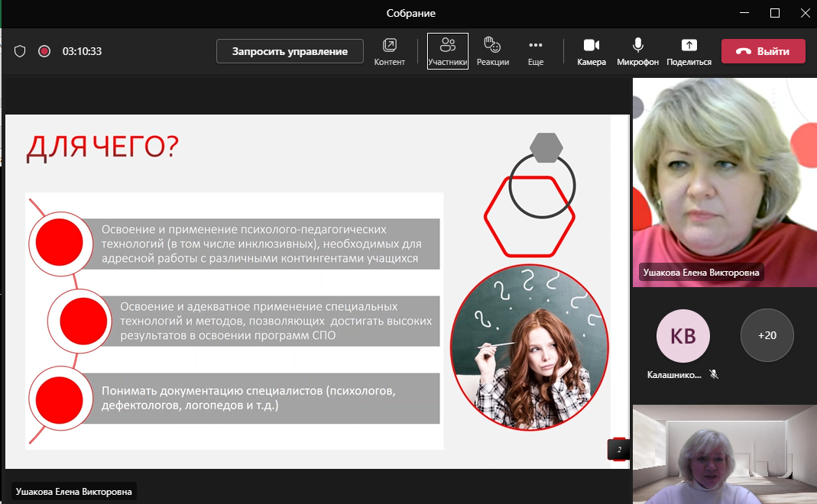Open the Контент (Content) panel

[389, 51]
